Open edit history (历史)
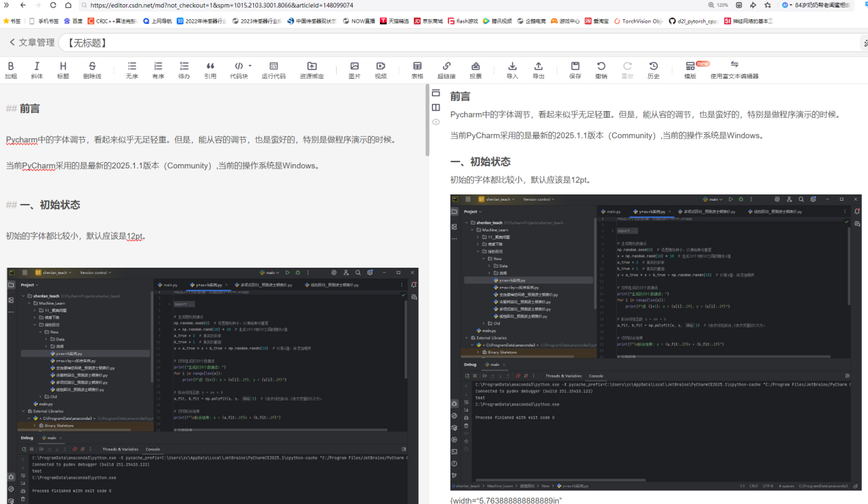This screenshot has width=868, height=504. click(x=654, y=70)
